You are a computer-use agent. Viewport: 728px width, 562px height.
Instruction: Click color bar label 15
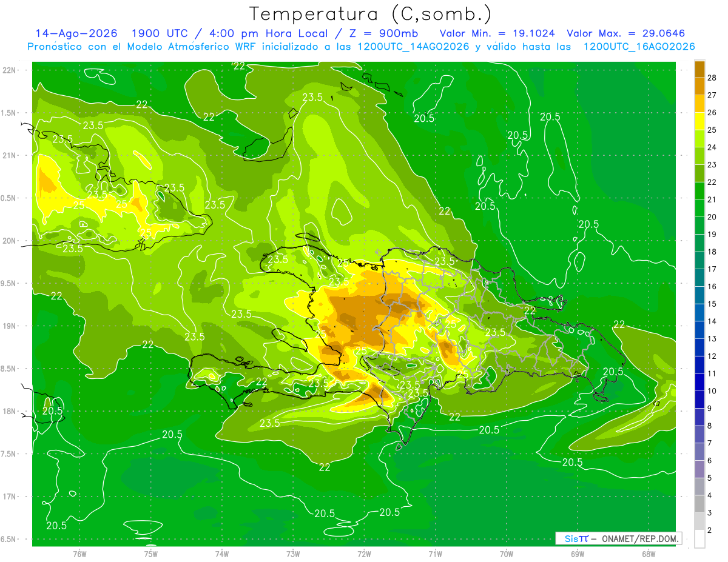click(712, 304)
